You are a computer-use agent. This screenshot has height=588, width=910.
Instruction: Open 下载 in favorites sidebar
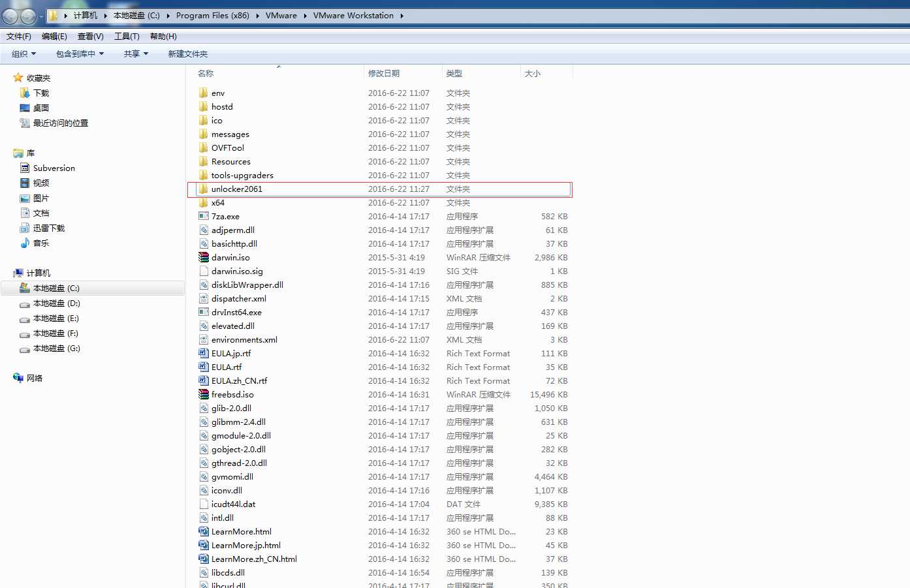point(41,93)
